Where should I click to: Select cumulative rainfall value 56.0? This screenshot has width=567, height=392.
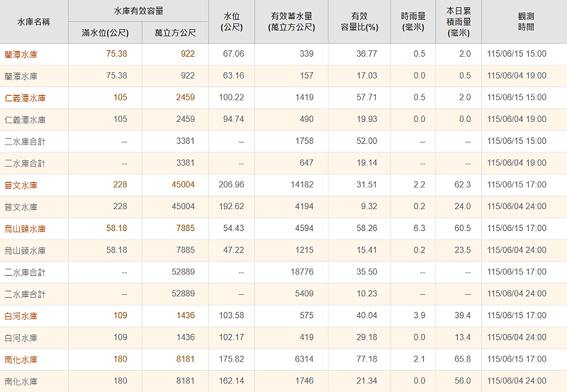coord(463,381)
